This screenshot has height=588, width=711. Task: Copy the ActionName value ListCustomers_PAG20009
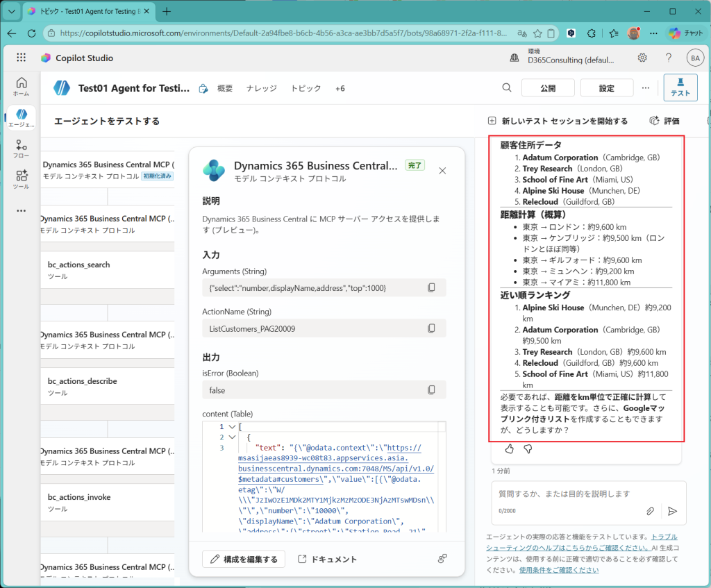(x=431, y=328)
